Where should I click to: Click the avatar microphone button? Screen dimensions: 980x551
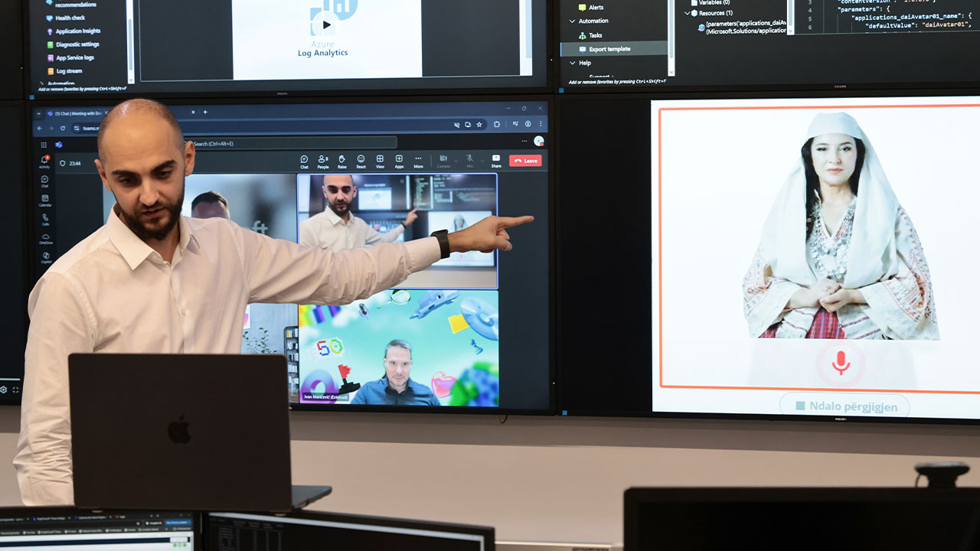[x=841, y=364]
